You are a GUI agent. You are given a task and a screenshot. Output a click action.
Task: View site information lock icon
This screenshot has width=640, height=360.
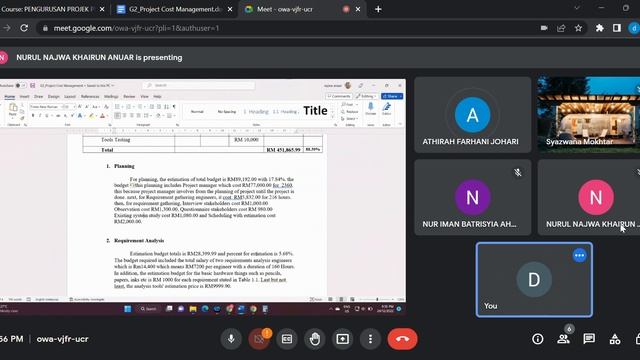pos(45,28)
